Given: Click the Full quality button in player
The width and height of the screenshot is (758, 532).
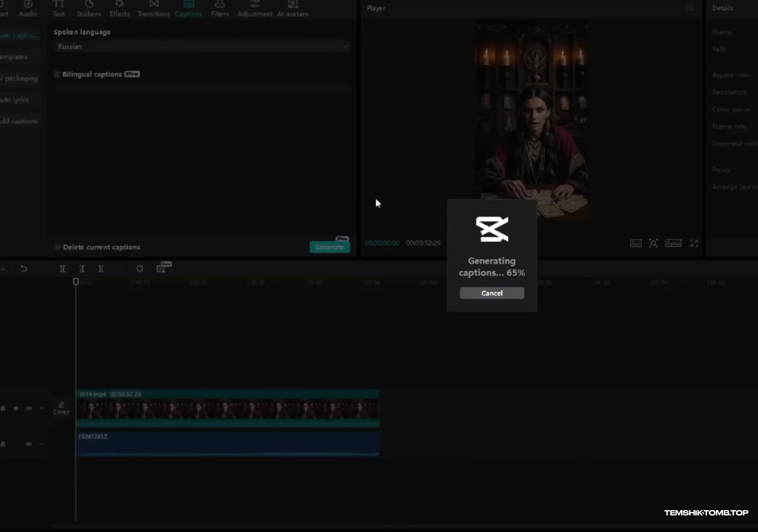Looking at the screenshot, I should pyautogui.click(x=635, y=243).
